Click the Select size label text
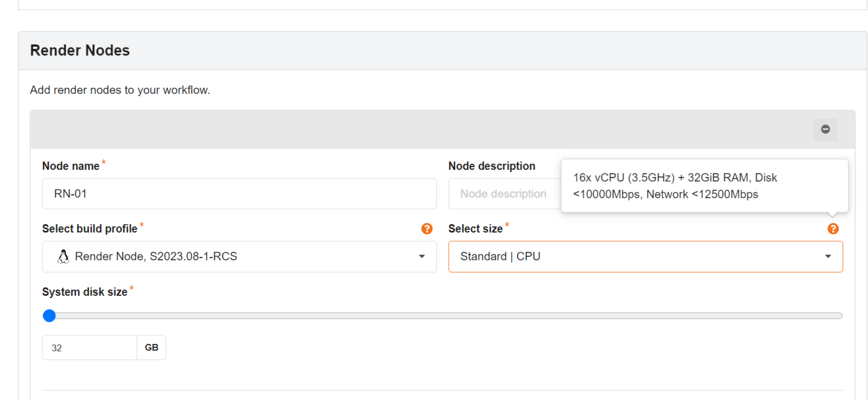868x400 pixels. click(x=475, y=229)
